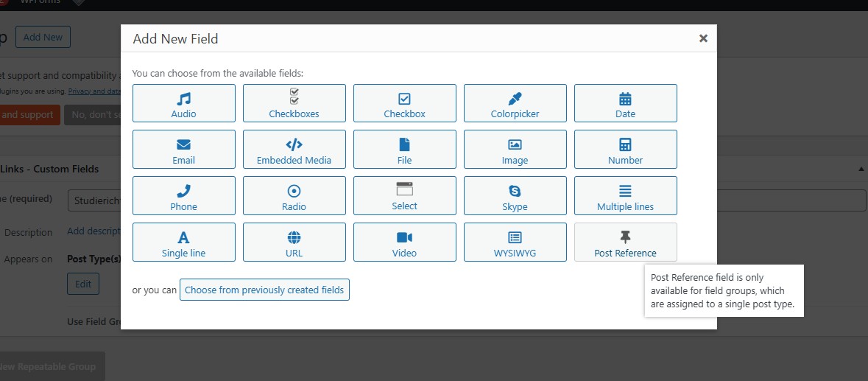Choose the Email field type
The image size is (868, 381).
184,150
